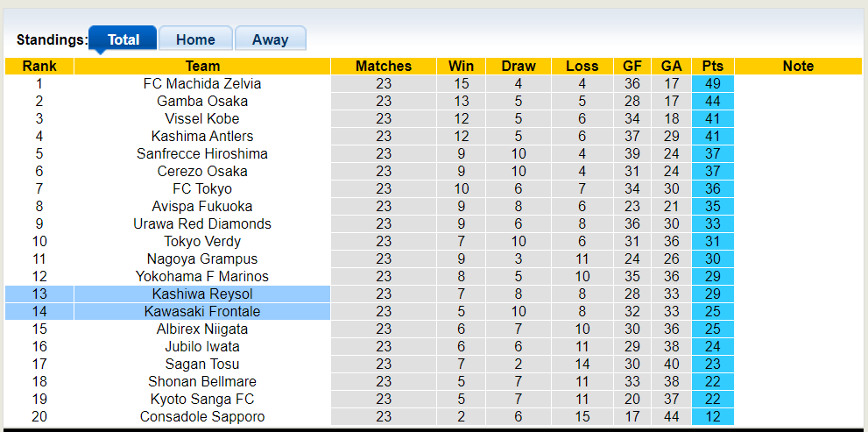The width and height of the screenshot is (868, 432).
Task: Open Sanfrecce Hiroshima team entry
Action: [202, 154]
